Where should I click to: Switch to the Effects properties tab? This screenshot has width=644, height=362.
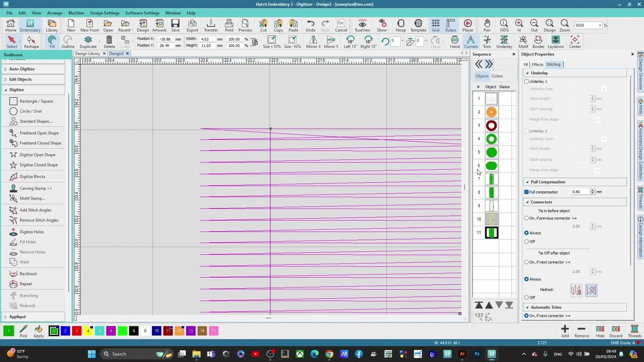pos(537,65)
